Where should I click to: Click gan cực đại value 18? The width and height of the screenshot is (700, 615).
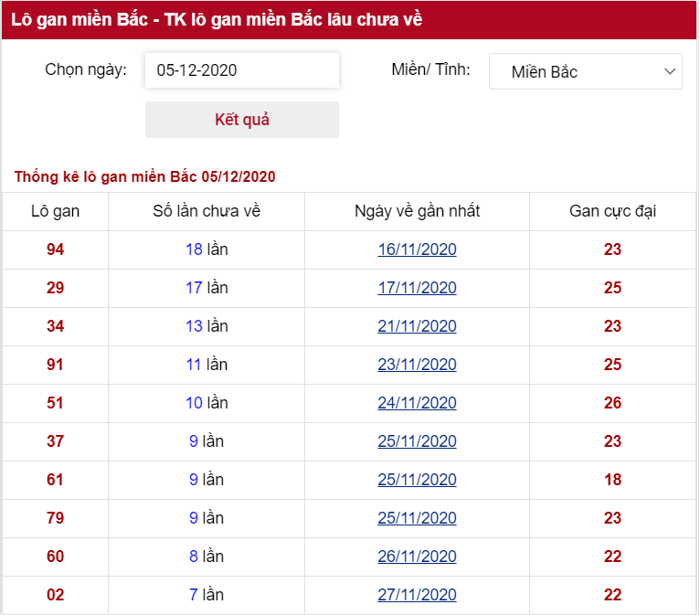tap(612, 480)
